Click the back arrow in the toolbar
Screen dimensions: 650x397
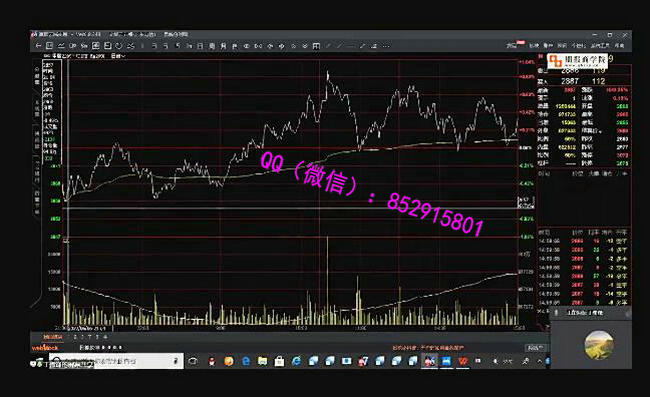[x=38, y=46]
